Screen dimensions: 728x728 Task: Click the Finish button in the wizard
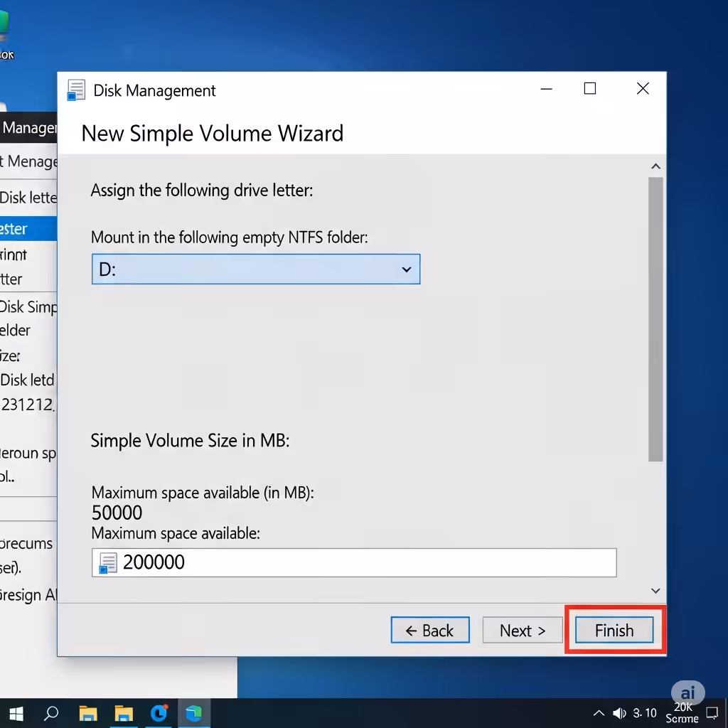coord(614,630)
